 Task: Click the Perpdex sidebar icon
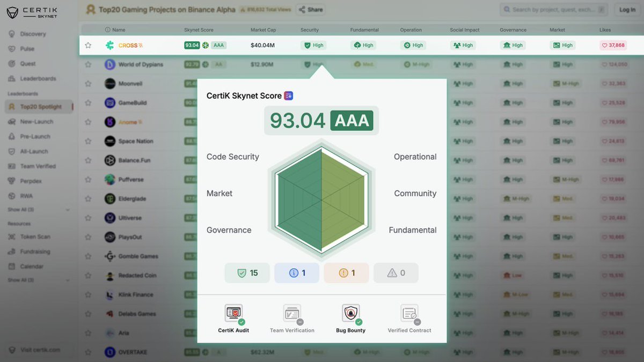click(x=11, y=181)
